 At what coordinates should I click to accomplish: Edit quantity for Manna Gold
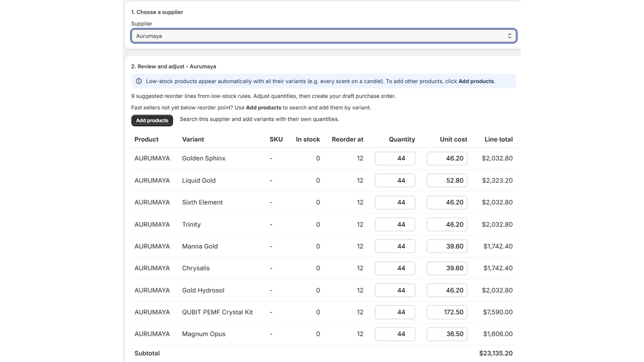click(x=395, y=246)
